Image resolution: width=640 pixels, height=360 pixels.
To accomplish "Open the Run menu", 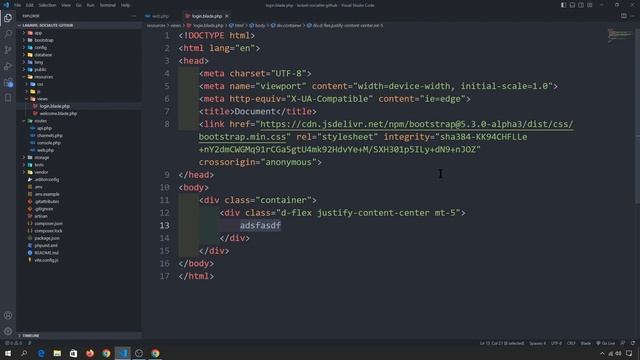I will (x=90, y=5).
